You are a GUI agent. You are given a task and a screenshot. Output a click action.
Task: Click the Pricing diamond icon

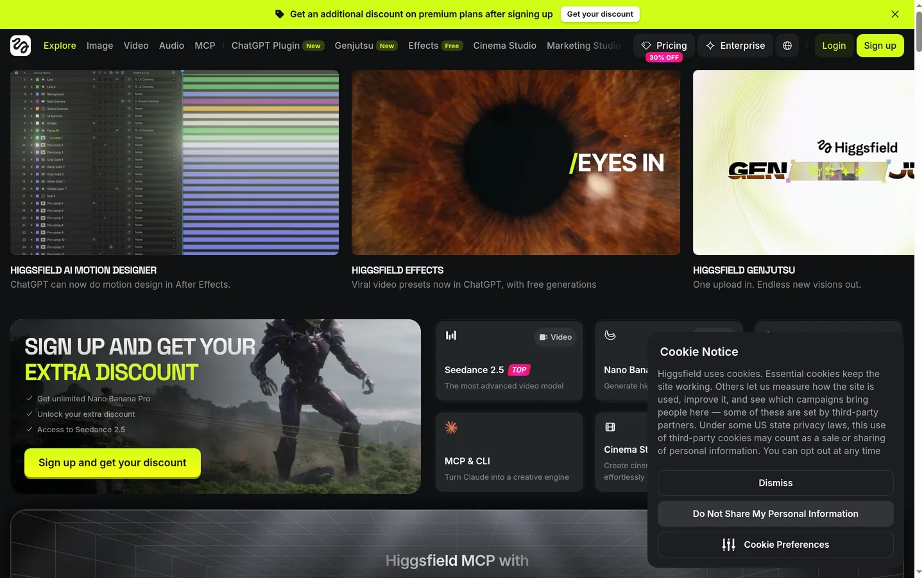coord(646,46)
